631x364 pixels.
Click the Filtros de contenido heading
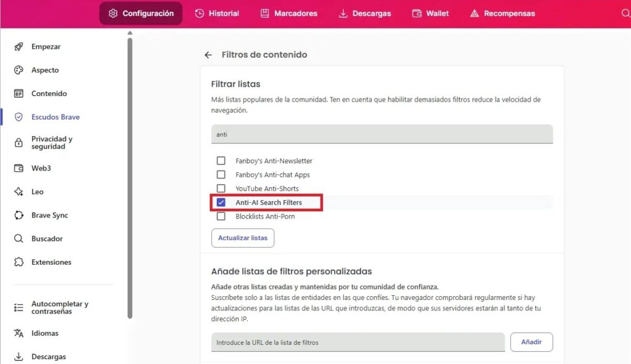coord(264,55)
